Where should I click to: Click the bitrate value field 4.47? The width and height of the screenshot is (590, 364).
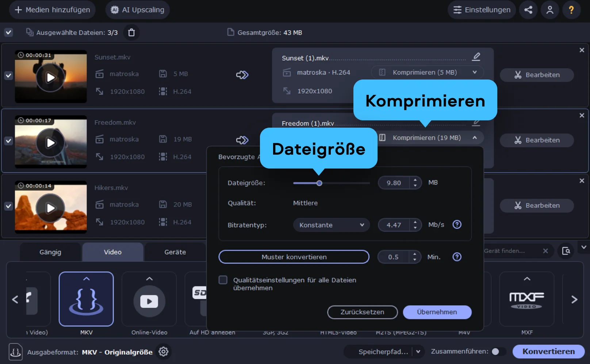tap(394, 225)
